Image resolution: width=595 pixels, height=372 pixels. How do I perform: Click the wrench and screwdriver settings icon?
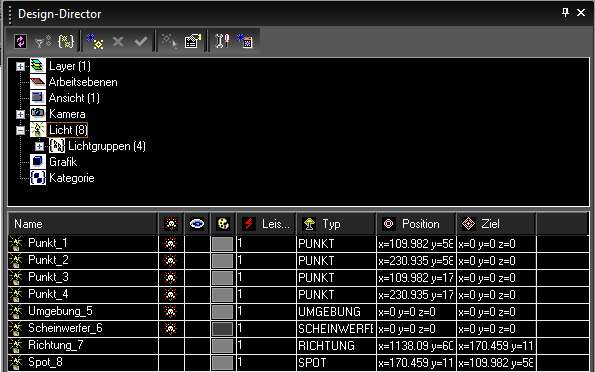point(222,41)
